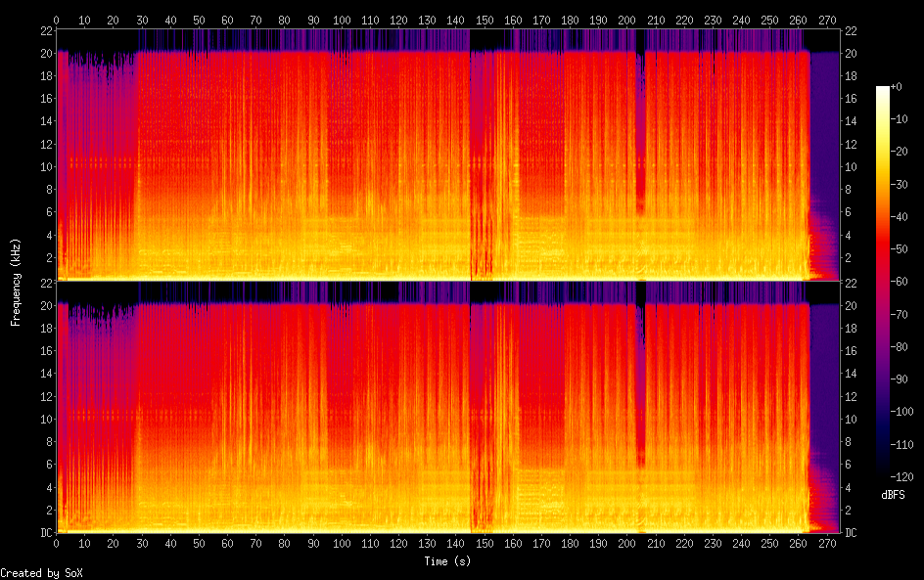The width and height of the screenshot is (924, 580).
Task: Click the dark dropout near 205 seconds in the upper channel
Action: pos(640,127)
